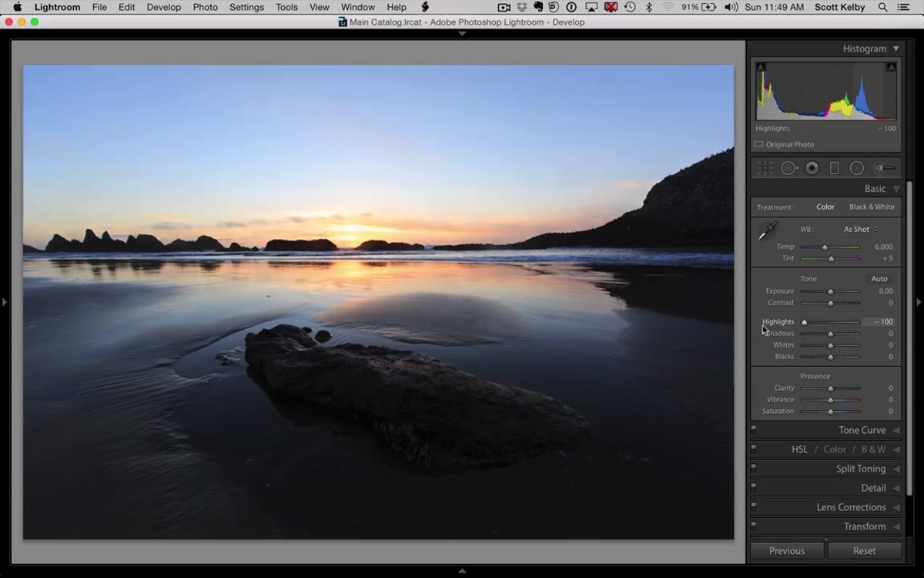Open the 1Password menu bar icon

[571, 7]
